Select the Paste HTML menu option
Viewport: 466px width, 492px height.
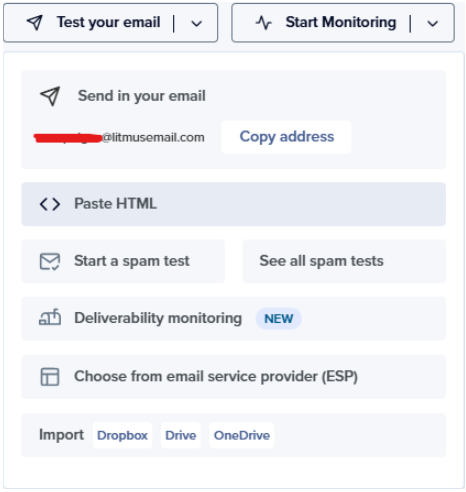pyautogui.click(x=233, y=204)
